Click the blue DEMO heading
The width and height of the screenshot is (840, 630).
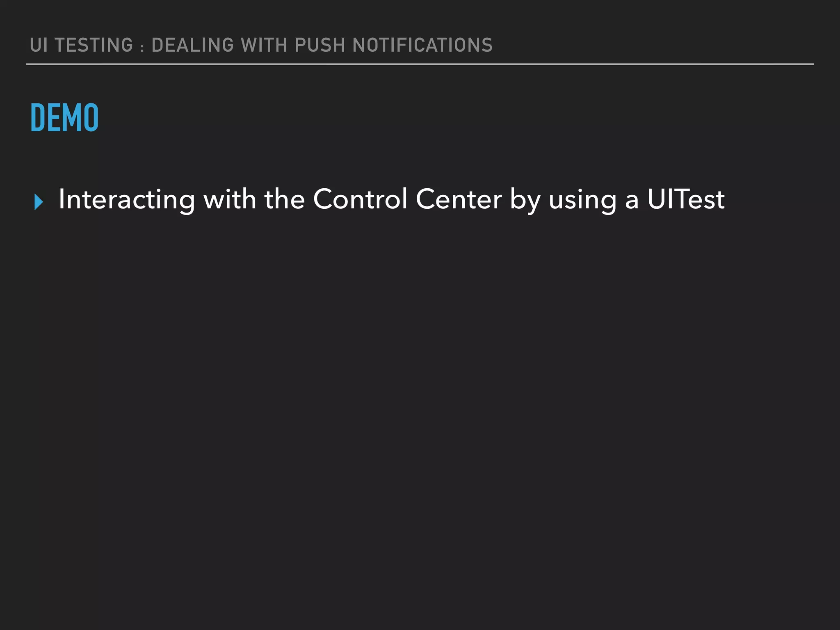tap(64, 118)
